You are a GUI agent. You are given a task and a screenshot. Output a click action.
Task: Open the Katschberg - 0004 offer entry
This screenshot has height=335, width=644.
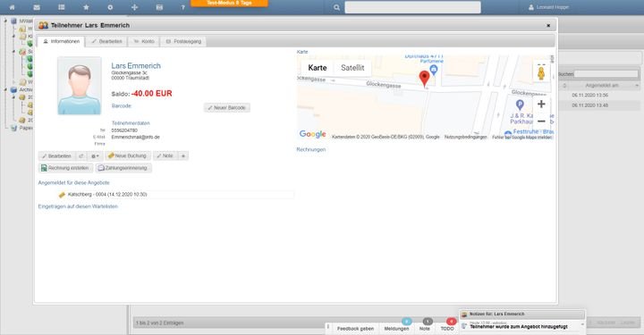(x=107, y=195)
